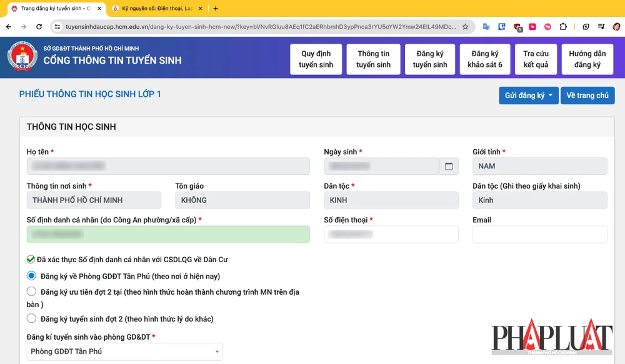This screenshot has height=364, width=625.
Task: Reload the page
Action: click(x=39, y=27)
